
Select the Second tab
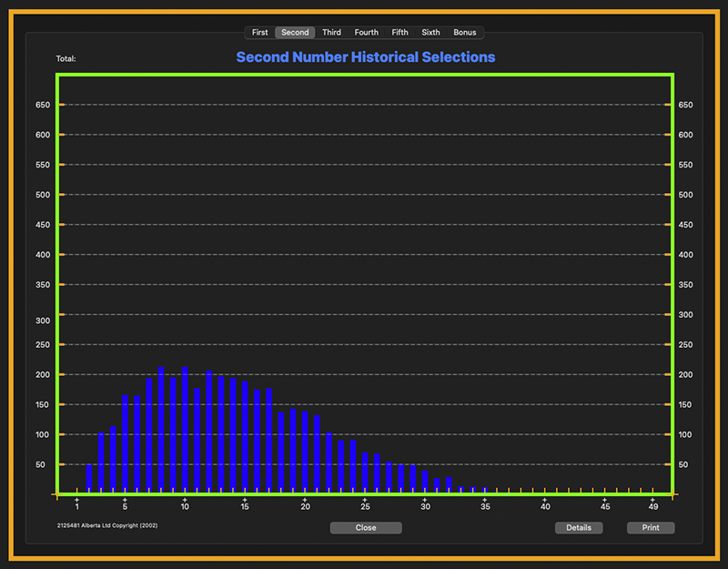coord(295,33)
